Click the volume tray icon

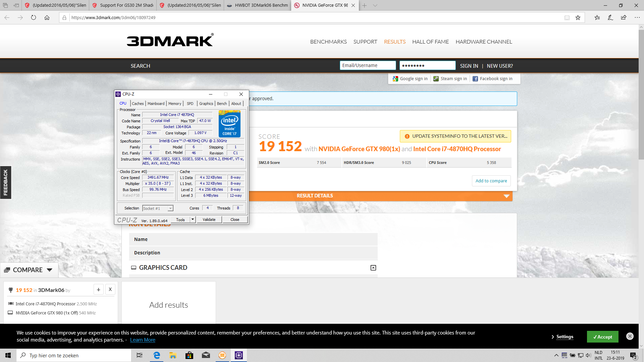point(588,355)
